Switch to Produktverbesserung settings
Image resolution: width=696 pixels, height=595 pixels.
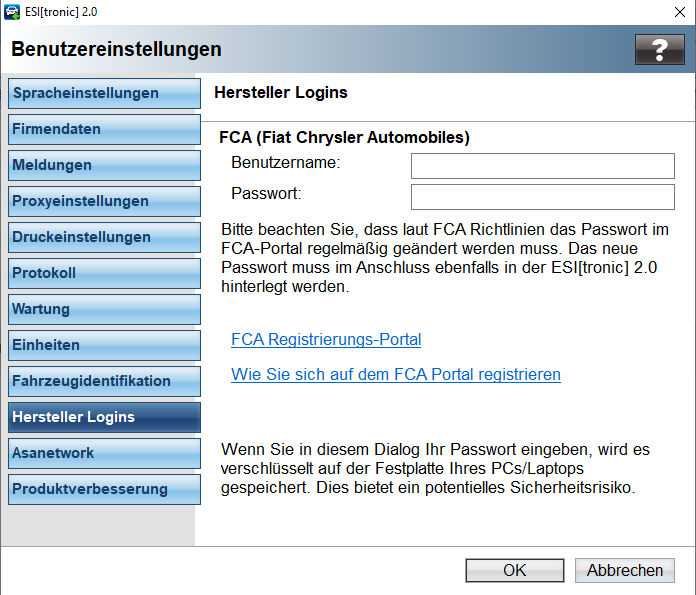pos(104,489)
